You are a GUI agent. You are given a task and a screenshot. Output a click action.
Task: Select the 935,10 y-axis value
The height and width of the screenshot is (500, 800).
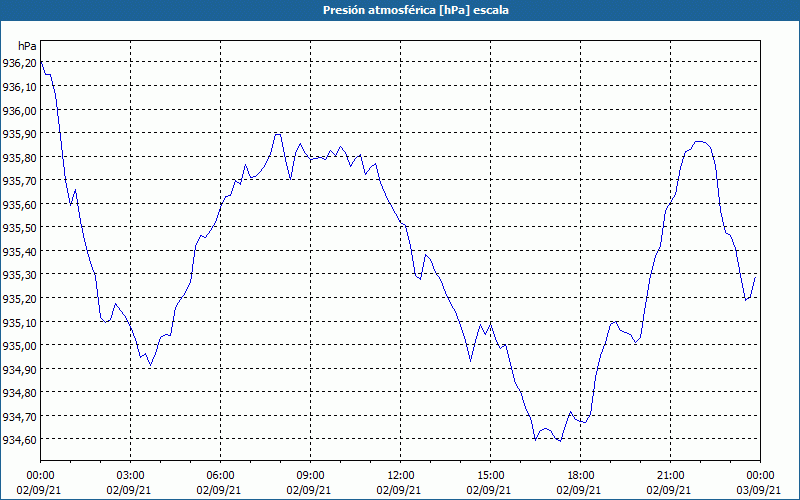pos(19,322)
